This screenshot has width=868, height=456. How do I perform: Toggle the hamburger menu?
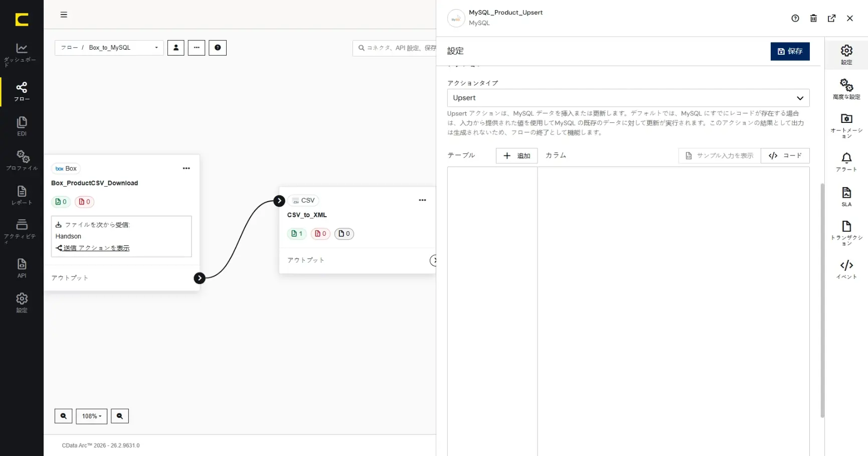[x=64, y=15]
